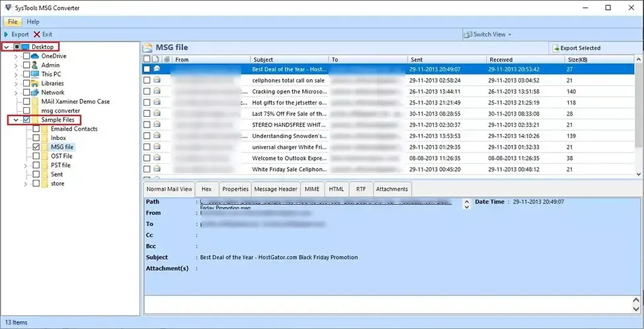Screen dimensions: 644x329
Task: Tick checkbox for Understanding Snowden's email
Action: 147,136
